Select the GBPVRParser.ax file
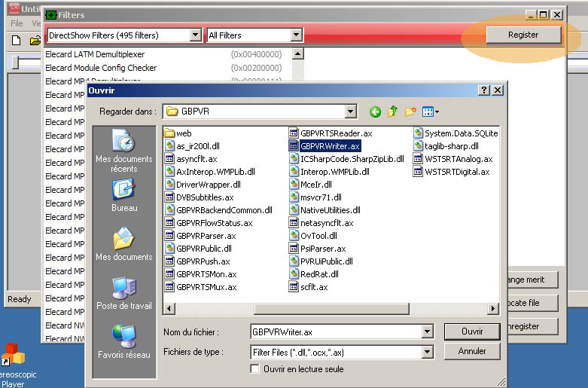Screen dimensions: 588x388 [x=201, y=236]
